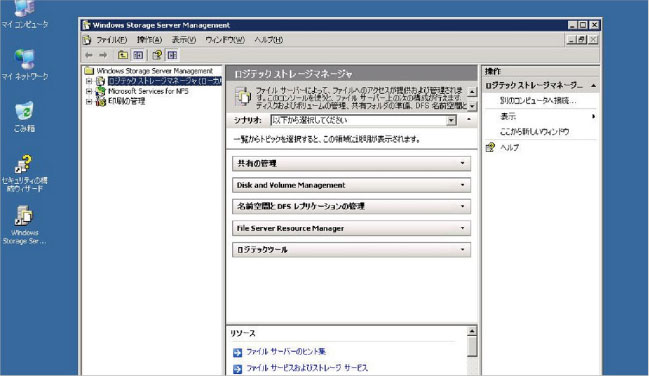Click the Forward arrow toolbar icon
This screenshot has width=649, height=376.
pos(103,55)
